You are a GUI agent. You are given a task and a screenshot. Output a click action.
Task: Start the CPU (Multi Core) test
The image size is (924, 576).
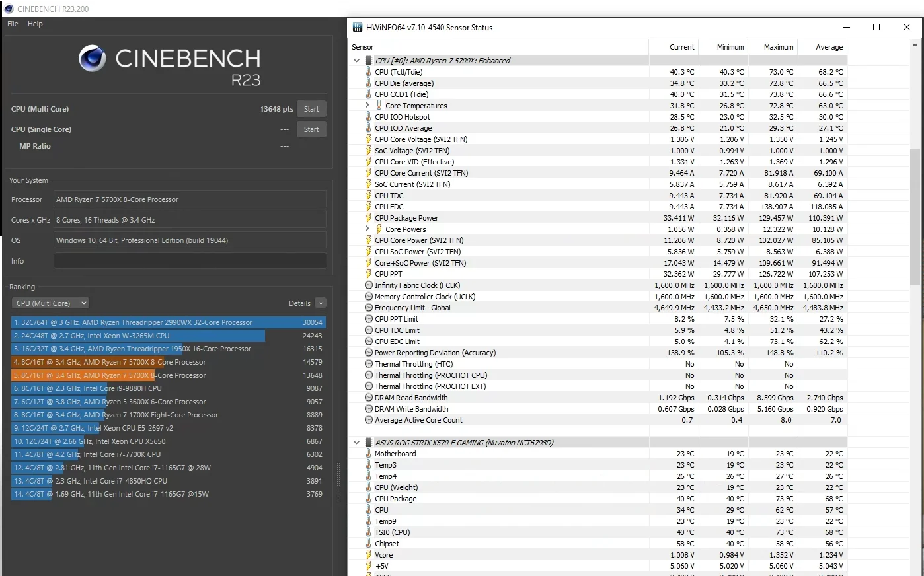point(311,109)
